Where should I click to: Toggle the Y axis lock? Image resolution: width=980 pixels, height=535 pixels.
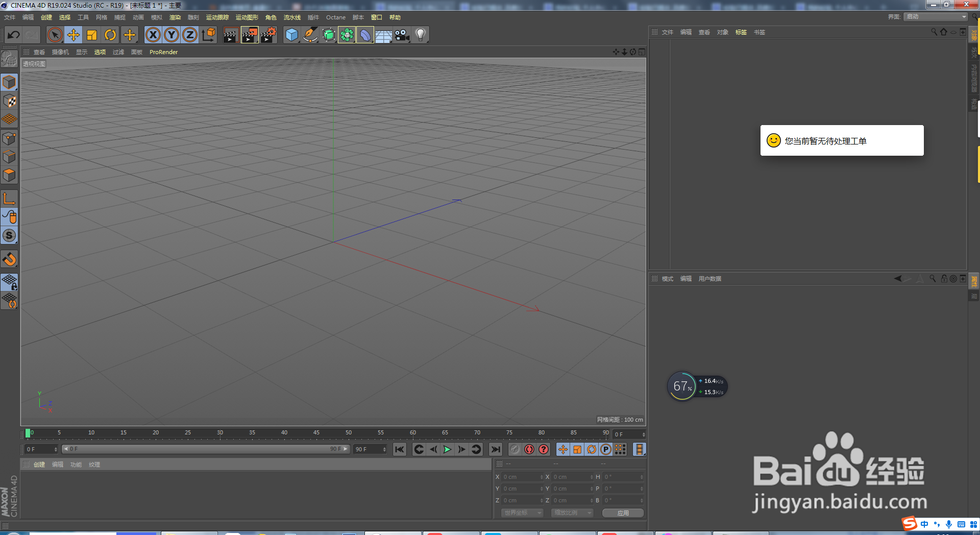[171, 35]
